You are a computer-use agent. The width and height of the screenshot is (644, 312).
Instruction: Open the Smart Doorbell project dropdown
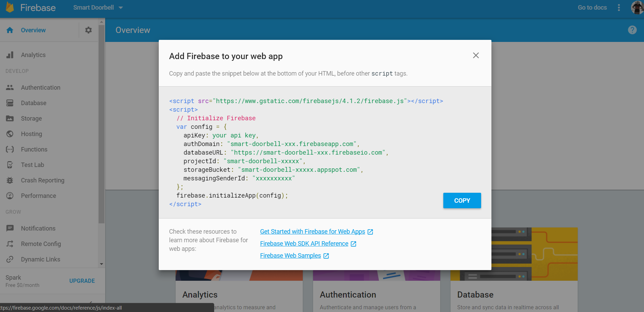click(98, 8)
